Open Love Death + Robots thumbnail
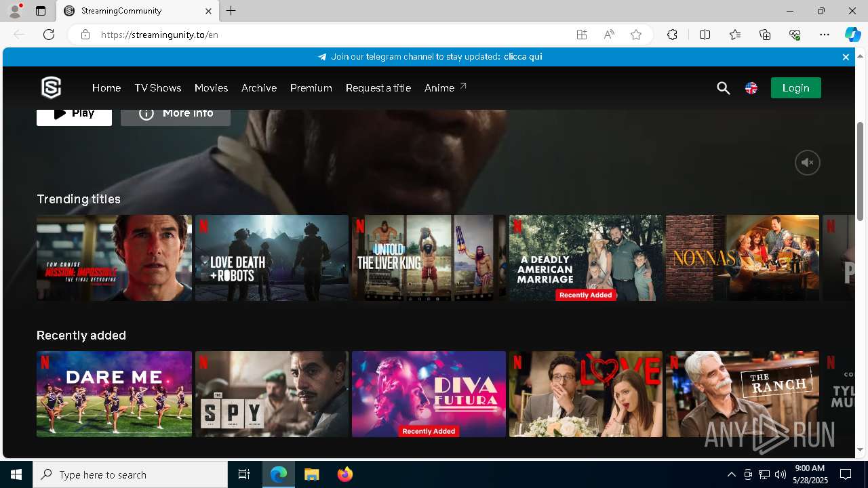The height and width of the screenshot is (488, 868). coord(272,258)
